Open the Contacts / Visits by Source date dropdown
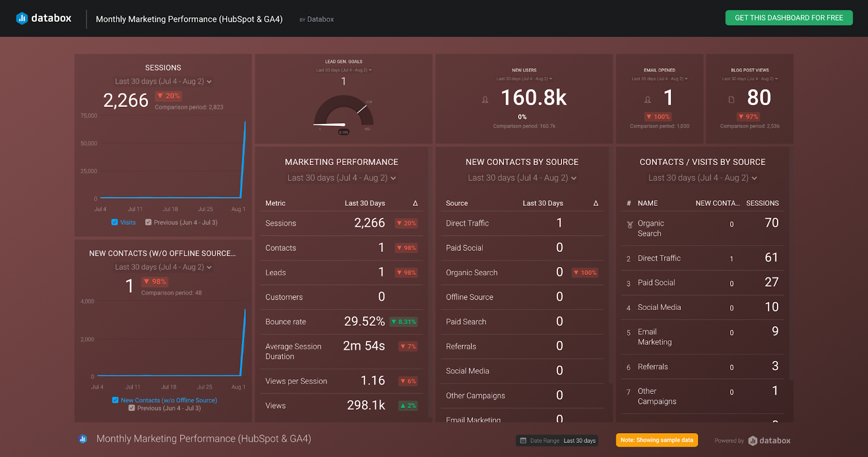Viewport: 868px width, 457px height. tap(703, 178)
